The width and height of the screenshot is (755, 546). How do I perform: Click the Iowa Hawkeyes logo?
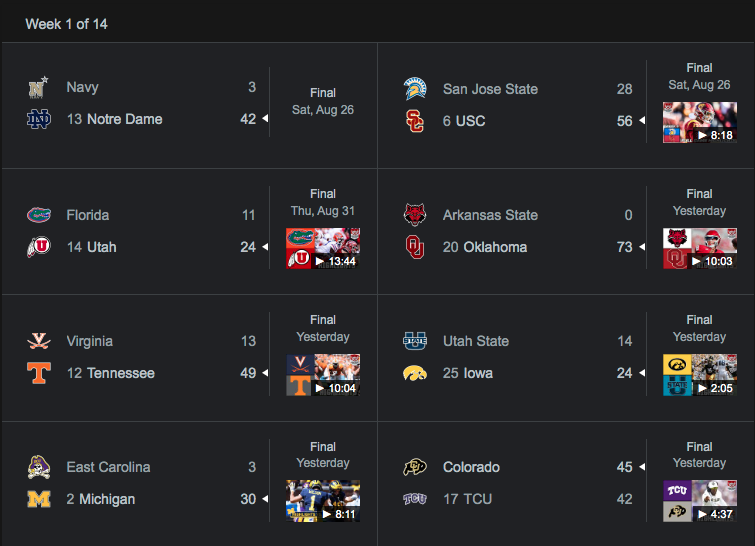pos(415,373)
